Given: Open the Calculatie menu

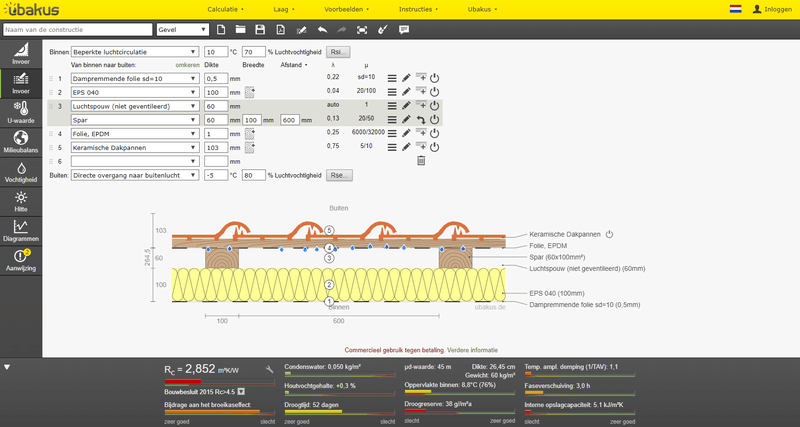Looking at the screenshot, I should point(225,8).
